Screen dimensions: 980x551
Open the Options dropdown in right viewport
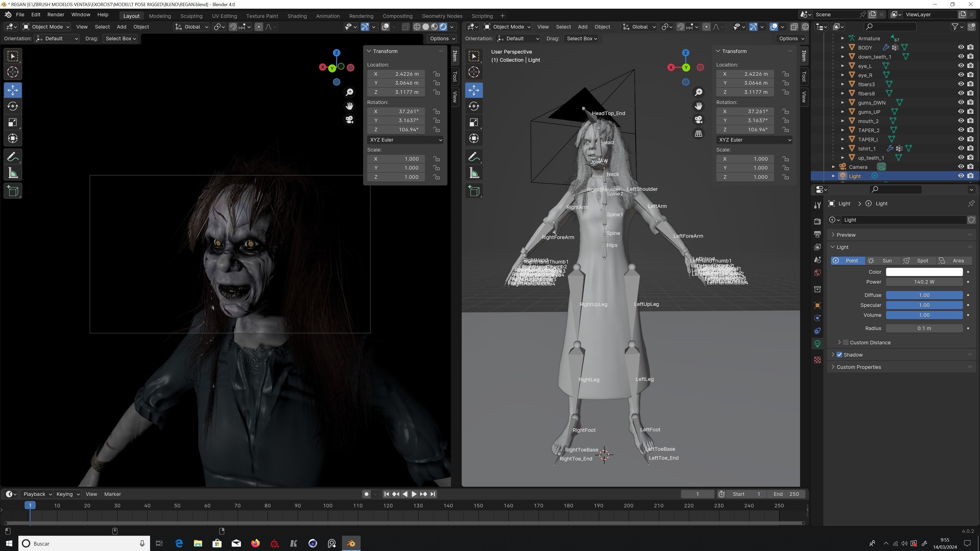pyautogui.click(x=791, y=39)
